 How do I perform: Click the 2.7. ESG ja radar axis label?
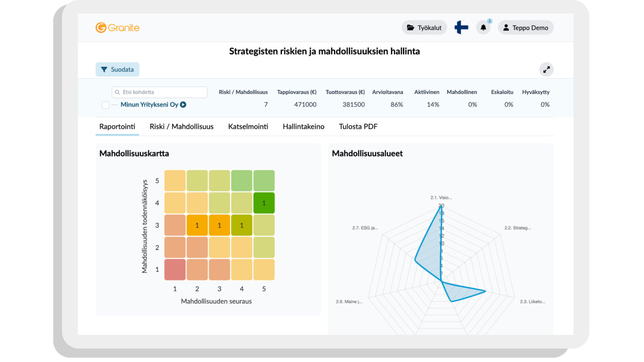(365, 228)
